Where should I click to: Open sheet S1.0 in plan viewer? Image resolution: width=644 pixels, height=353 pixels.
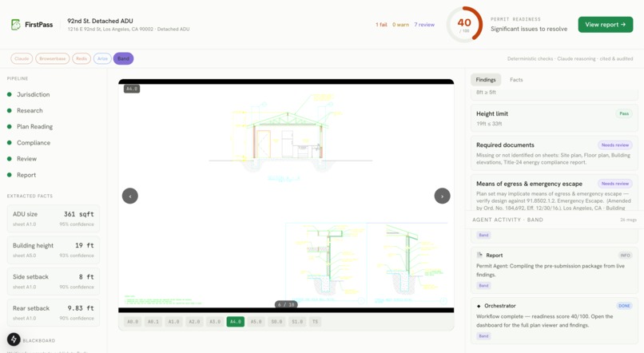pyautogui.click(x=297, y=322)
